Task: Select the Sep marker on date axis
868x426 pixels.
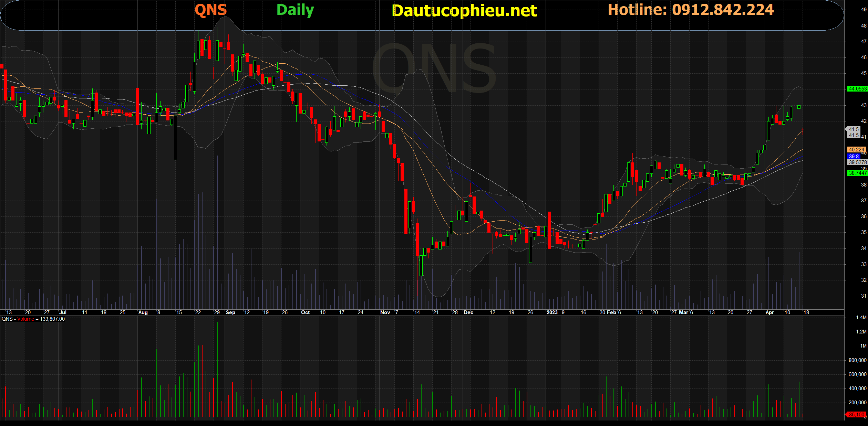Action: tap(230, 312)
